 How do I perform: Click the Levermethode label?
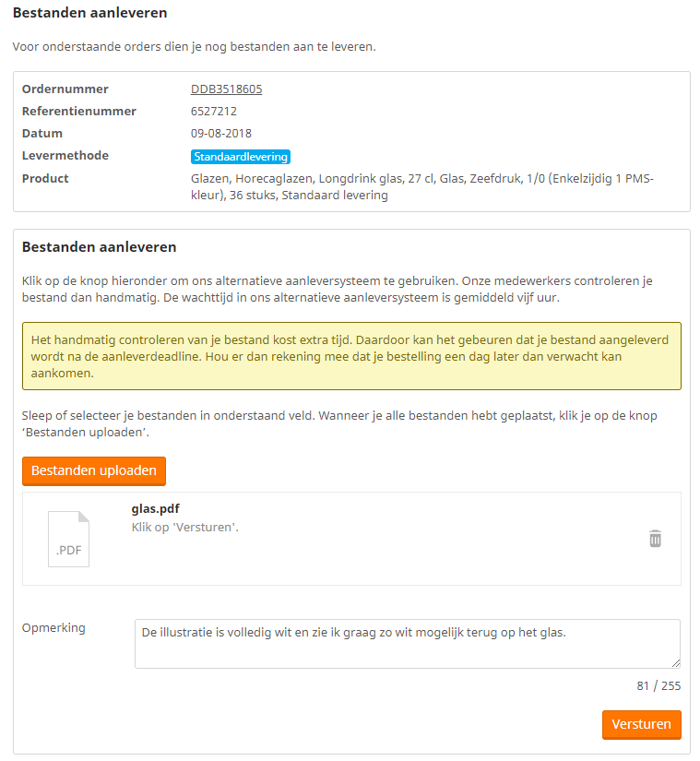point(65,156)
